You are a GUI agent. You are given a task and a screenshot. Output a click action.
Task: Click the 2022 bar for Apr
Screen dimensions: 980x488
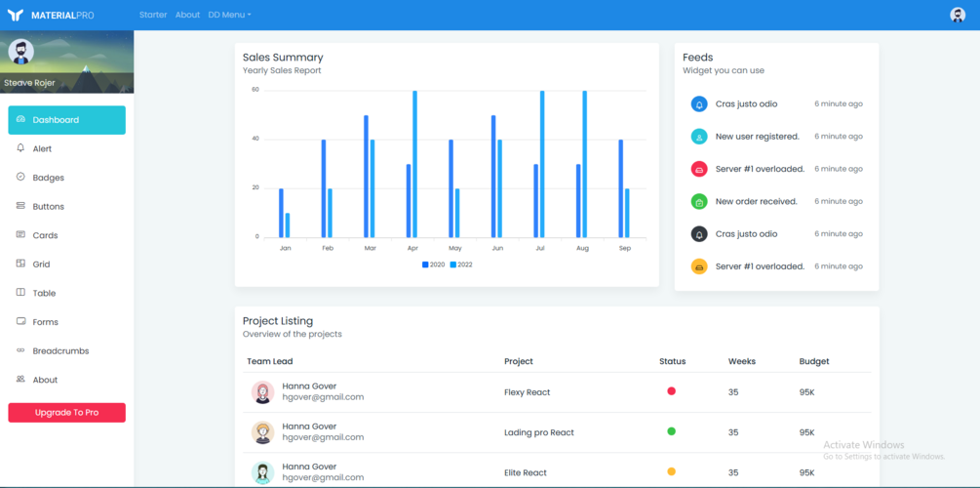coord(414,164)
